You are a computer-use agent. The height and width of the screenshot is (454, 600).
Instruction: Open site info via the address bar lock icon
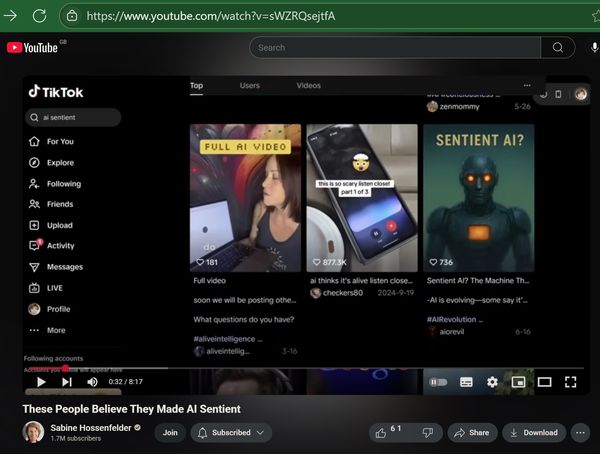tap(72, 16)
